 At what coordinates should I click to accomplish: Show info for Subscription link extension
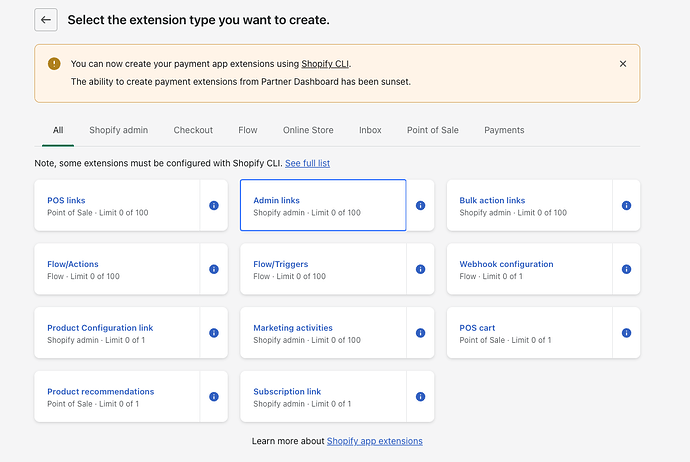click(420, 397)
